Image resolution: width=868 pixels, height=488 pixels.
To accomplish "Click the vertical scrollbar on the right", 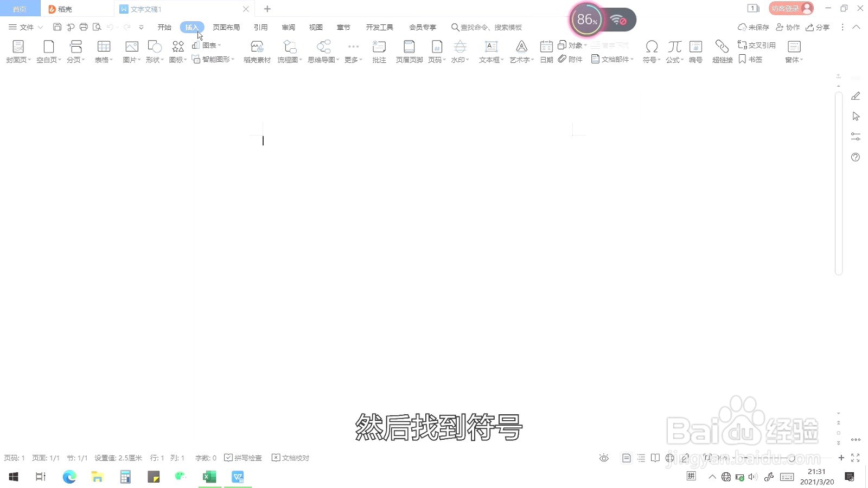I will (839, 183).
